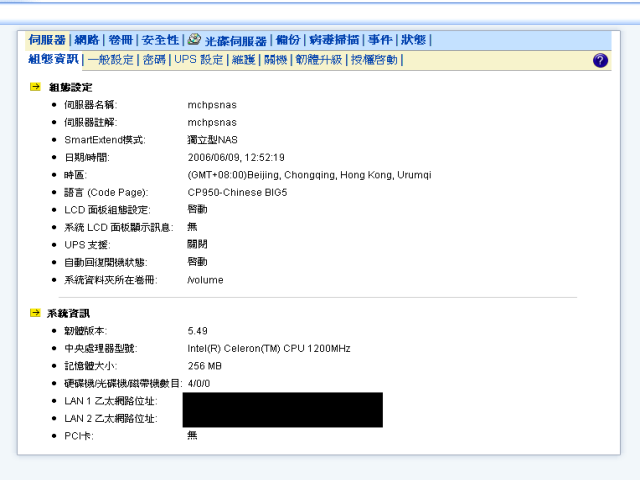
Task: Open the UPS 設定 page
Action: pos(199,60)
